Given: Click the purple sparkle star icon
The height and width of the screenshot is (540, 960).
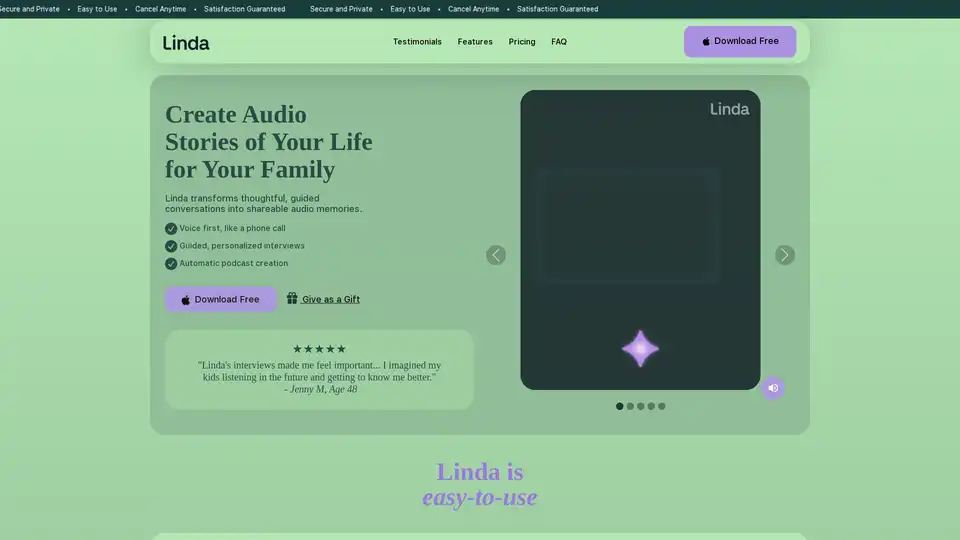Looking at the screenshot, I should pyautogui.click(x=640, y=349).
